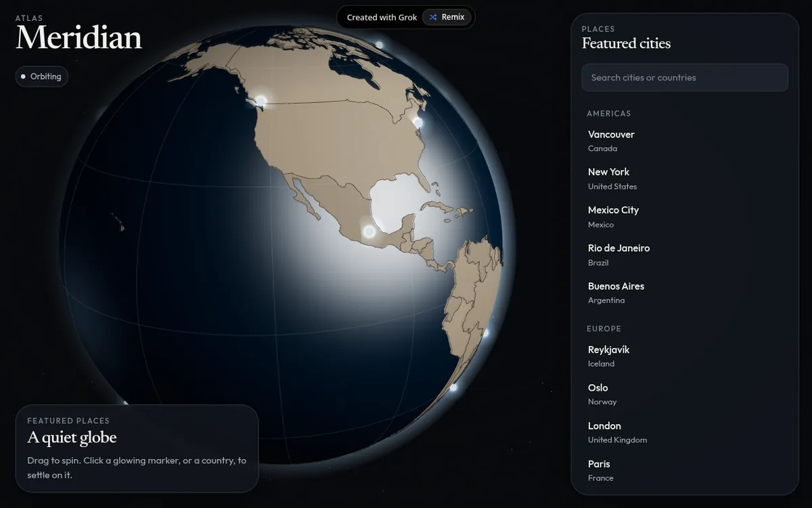Click the Iceland subtitle under Reykjavík

601,364
